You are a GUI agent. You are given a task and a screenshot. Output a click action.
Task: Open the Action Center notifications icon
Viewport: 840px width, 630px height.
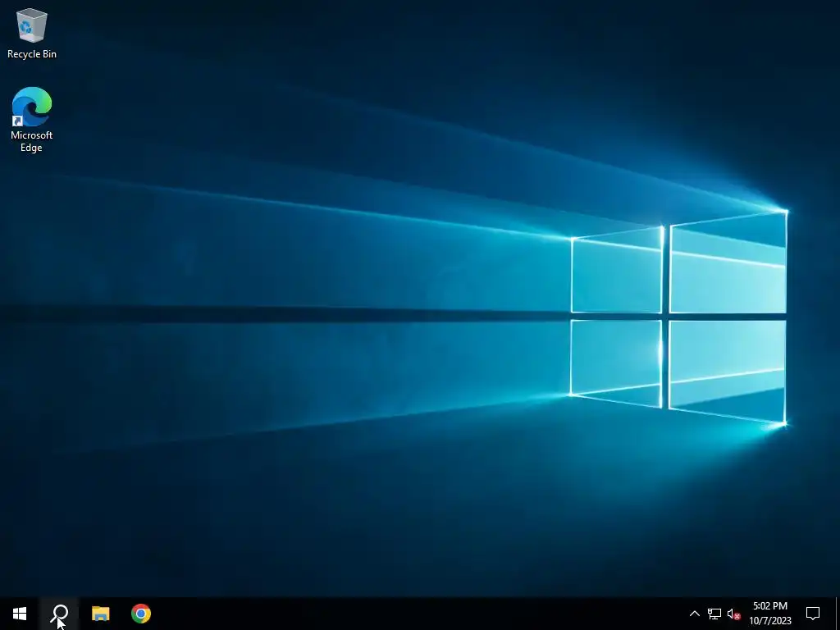pyautogui.click(x=813, y=614)
